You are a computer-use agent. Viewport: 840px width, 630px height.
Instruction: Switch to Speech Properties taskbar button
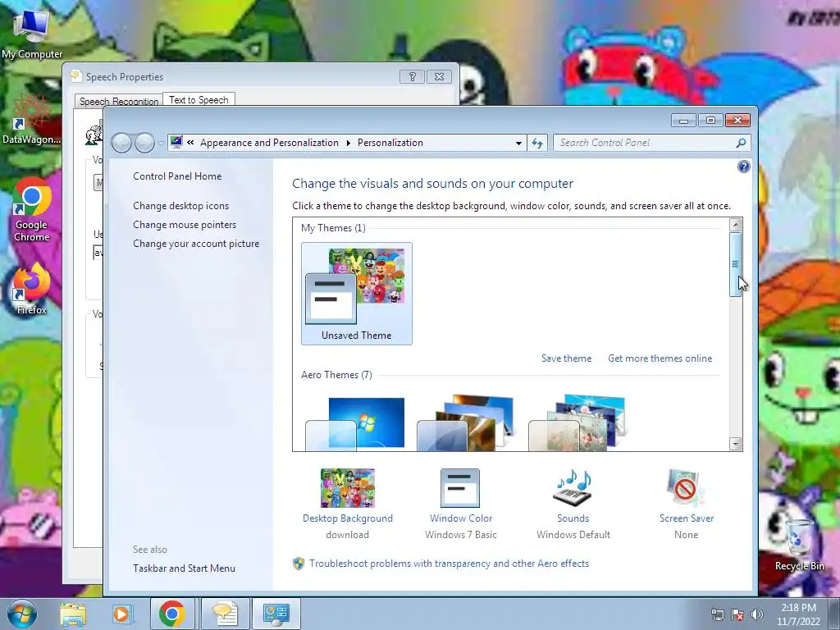tap(225, 614)
